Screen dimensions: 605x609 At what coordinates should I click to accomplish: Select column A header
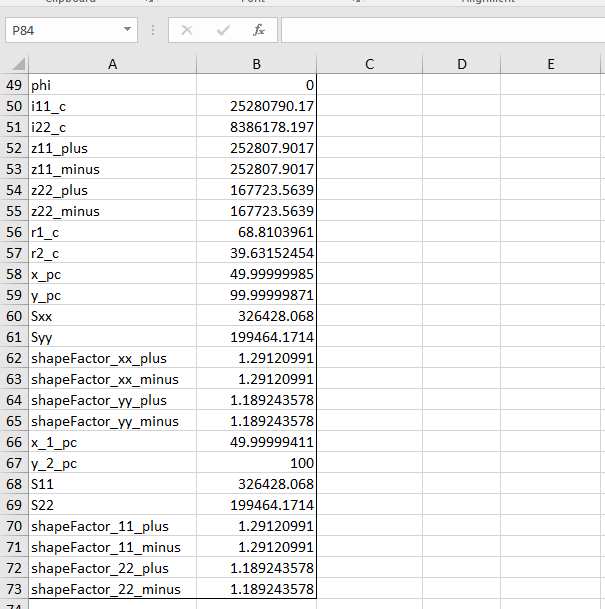(112, 64)
